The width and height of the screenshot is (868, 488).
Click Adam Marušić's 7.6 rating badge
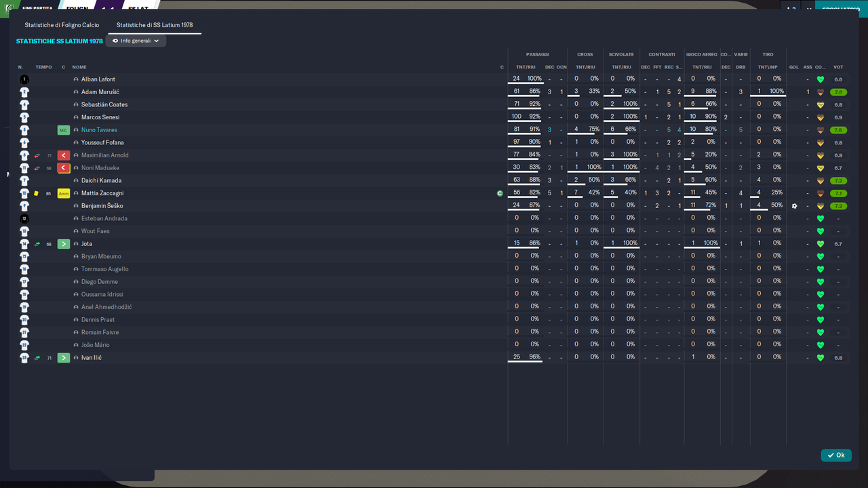click(x=838, y=92)
